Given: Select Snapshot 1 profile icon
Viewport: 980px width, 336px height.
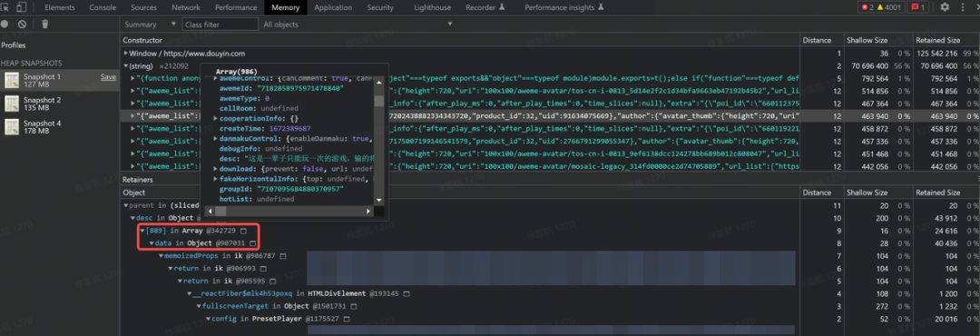Looking at the screenshot, I should tap(12, 80).
